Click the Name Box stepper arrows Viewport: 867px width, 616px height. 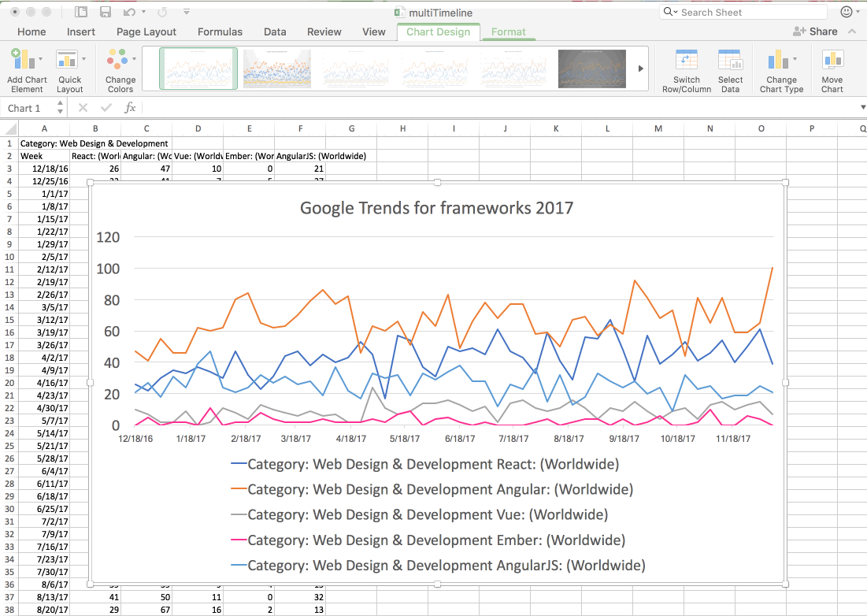pos(61,108)
